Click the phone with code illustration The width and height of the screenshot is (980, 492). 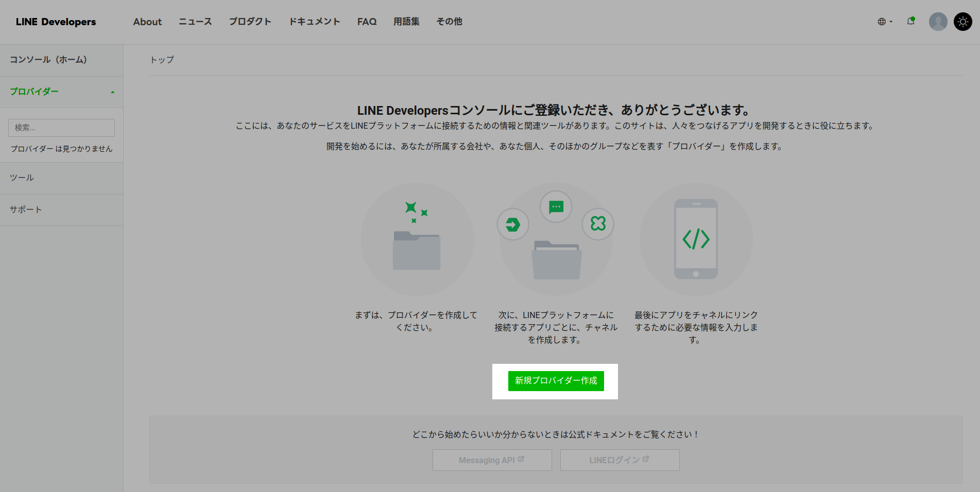click(x=696, y=239)
